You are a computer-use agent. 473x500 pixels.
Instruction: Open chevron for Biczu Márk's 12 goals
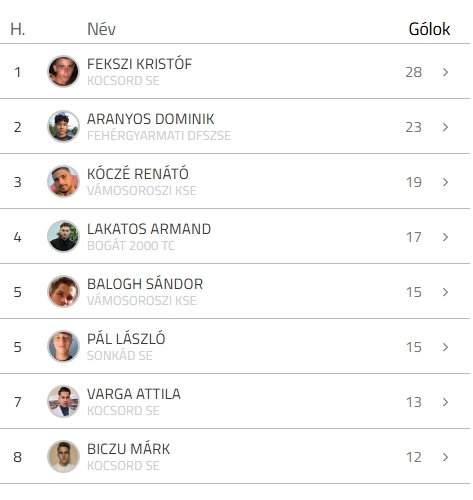445,457
